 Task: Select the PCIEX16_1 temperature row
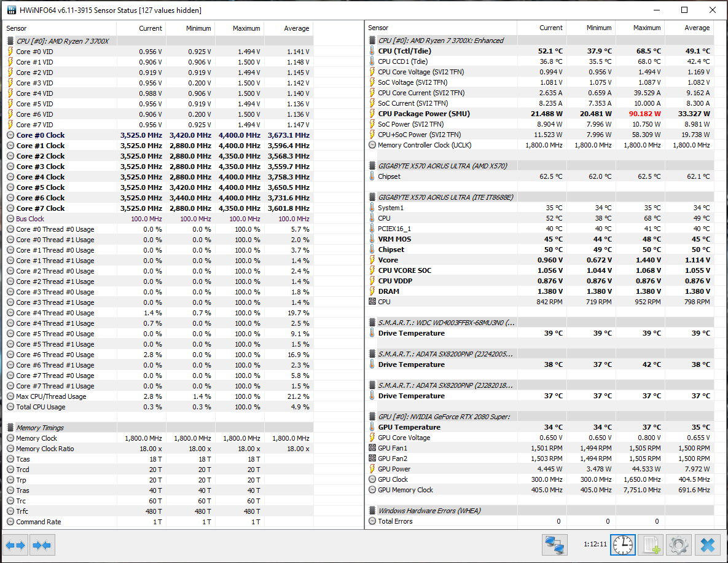click(x=540, y=229)
